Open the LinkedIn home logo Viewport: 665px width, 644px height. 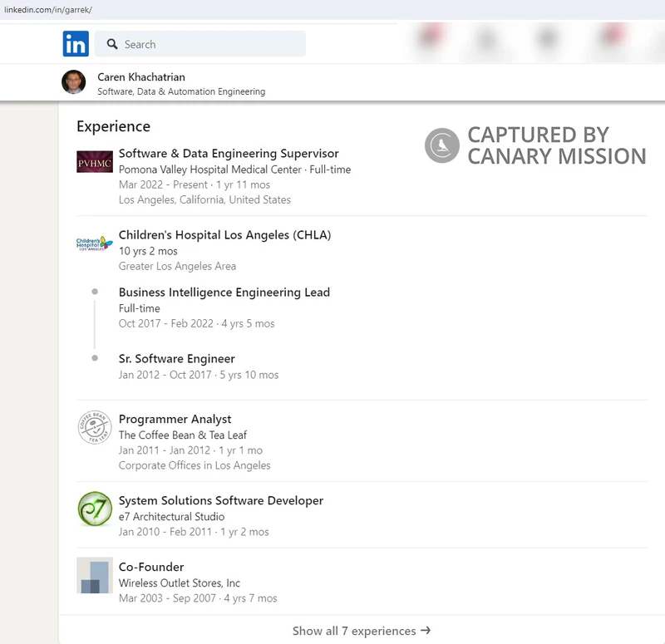point(76,44)
